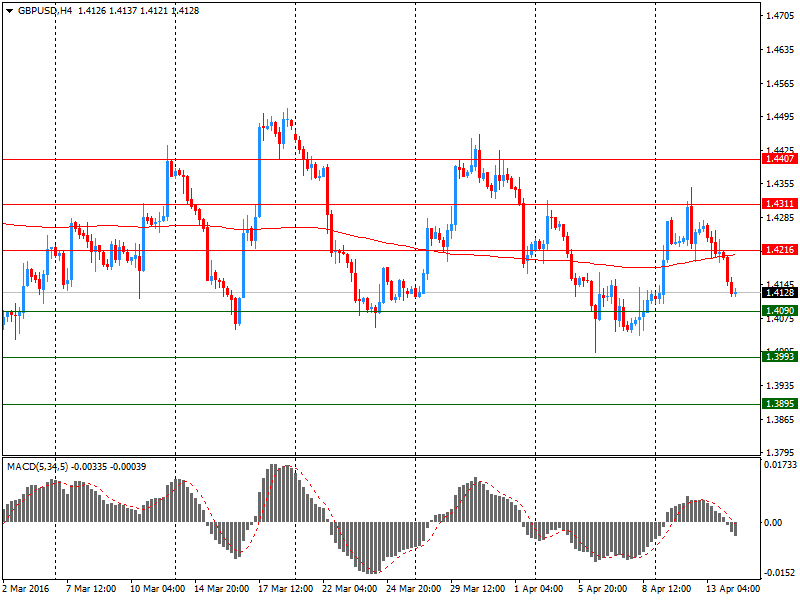Image resolution: width=800 pixels, height=600 pixels.
Task: Click the 1.4705 price scale value
Action: (x=780, y=16)
